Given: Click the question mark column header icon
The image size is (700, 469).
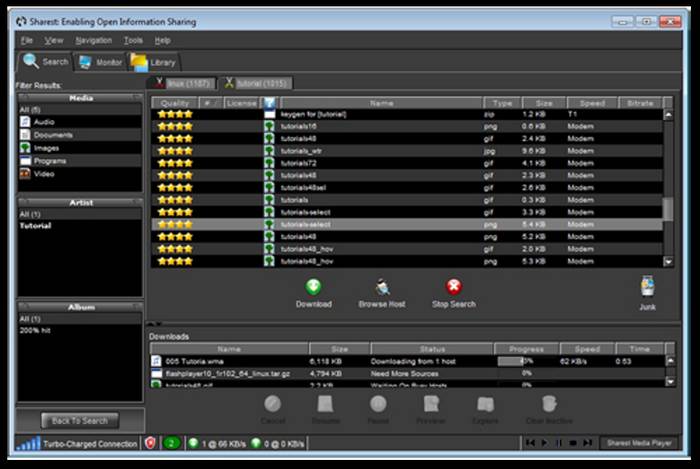Looking at the screenshot, I should pyautogui.click(x=269, y=103).
